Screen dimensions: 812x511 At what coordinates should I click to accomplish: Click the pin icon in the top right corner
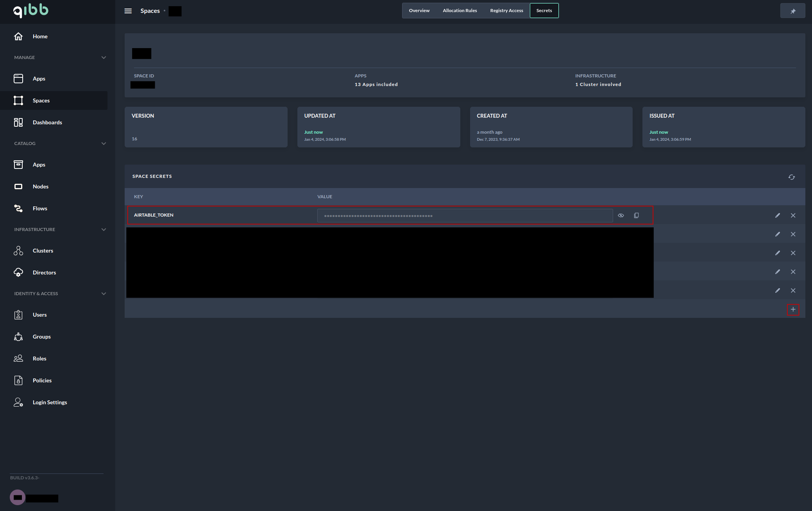pyautogui.click(x=793, y=11)
